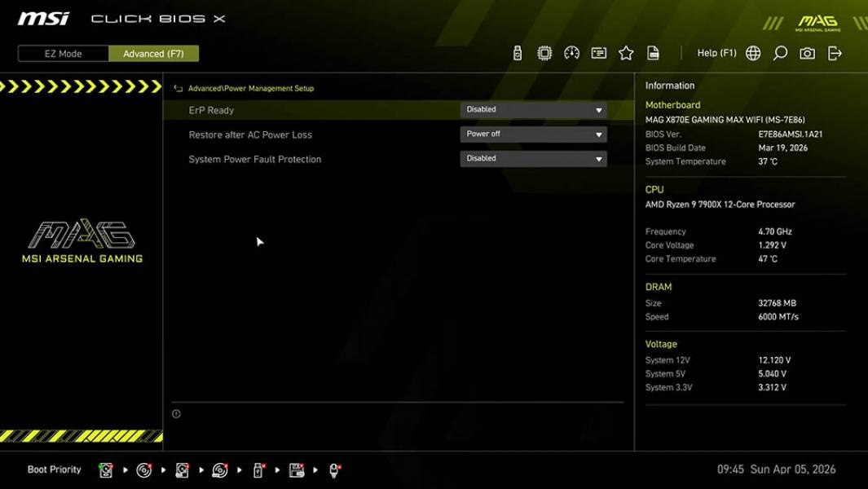Click the USB device icon in Boot Priority
This screenshot has height=489, width=868.
(258, 469)
